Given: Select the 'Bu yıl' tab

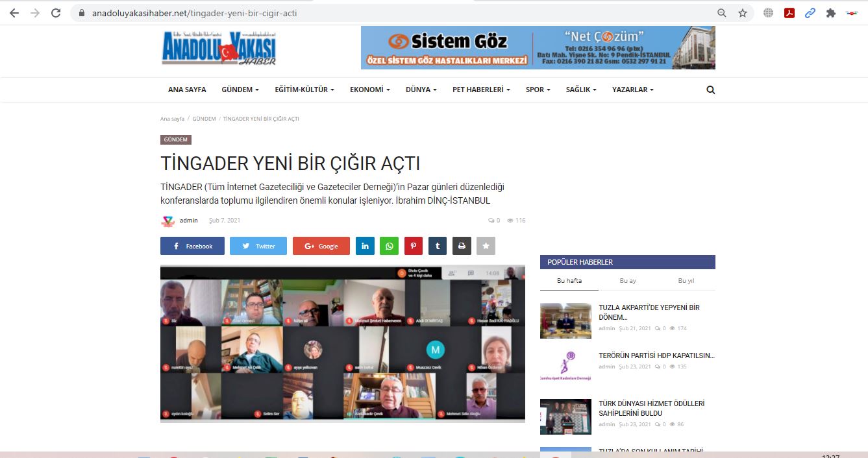Looking at the screenshot, I should [686, 281].
